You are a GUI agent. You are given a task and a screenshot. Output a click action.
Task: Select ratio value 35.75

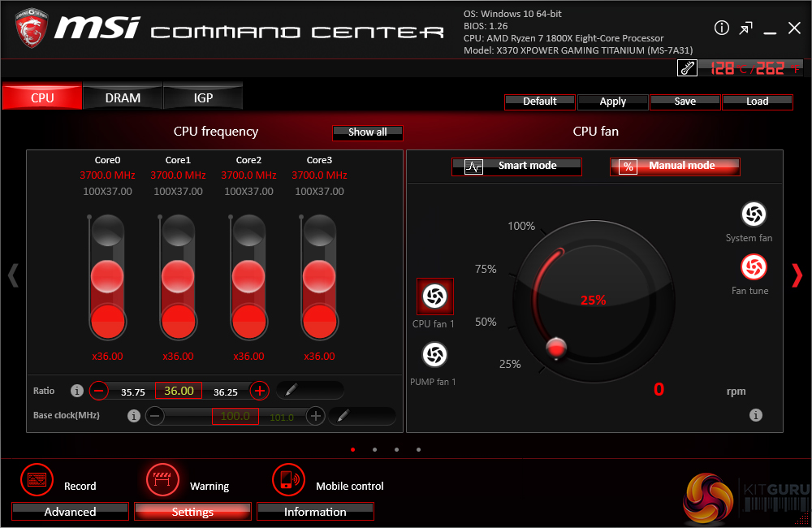click(x=133, y=392)
